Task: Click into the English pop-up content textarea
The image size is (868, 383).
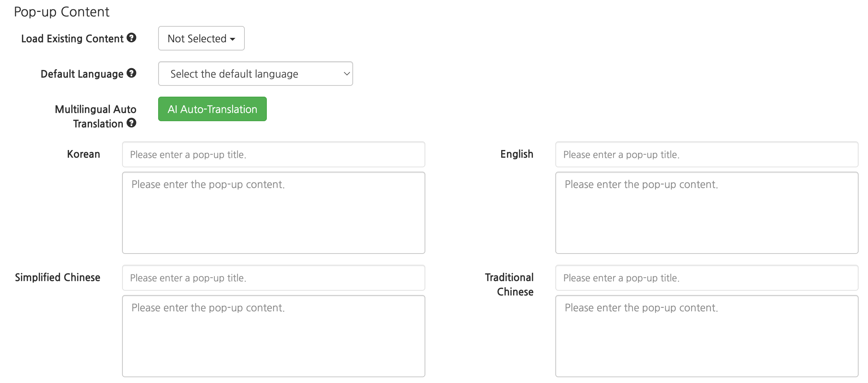Action: (x=706, y=213)
